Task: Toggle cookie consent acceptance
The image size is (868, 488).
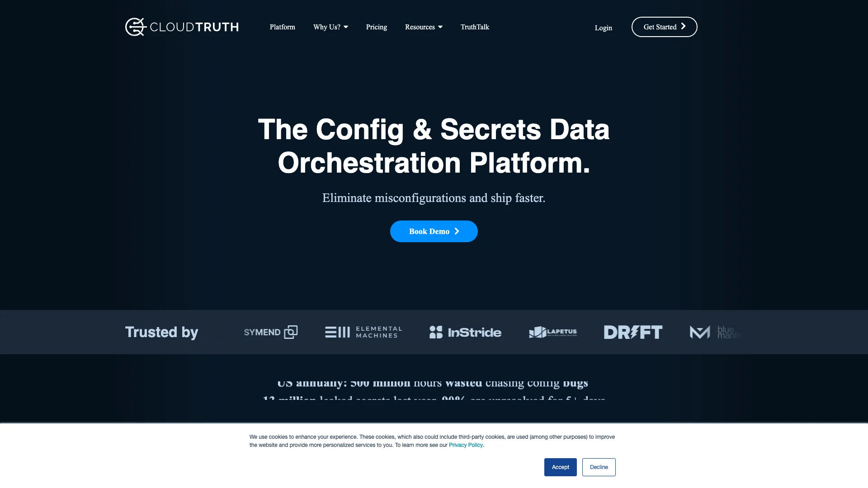Action: coord(561,467)
